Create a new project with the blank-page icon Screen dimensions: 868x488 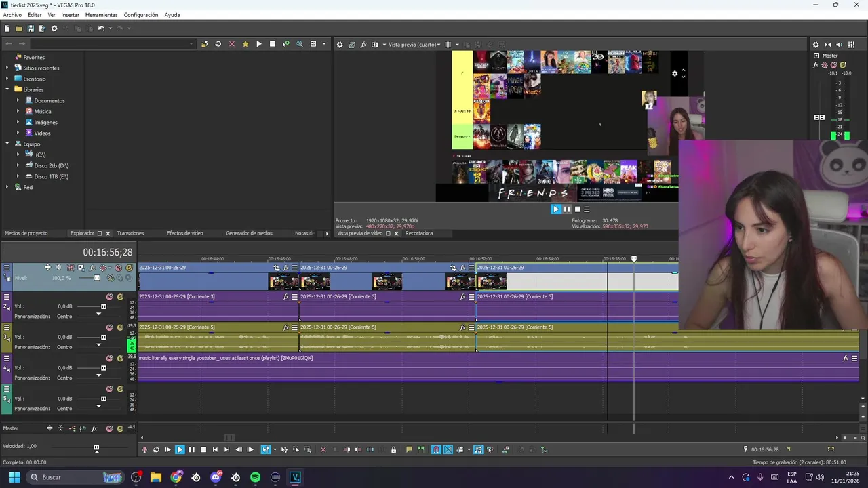click(7, 28)
